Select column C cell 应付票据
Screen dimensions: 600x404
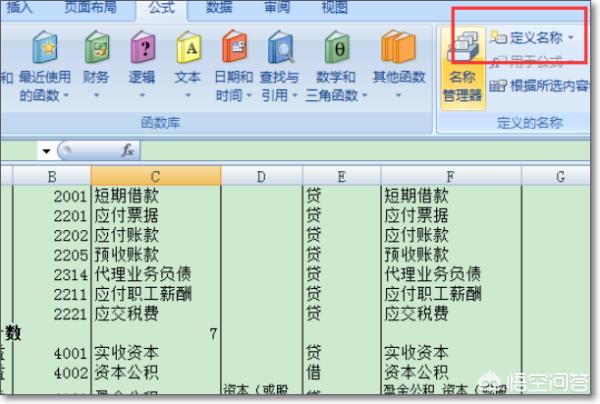click(x=156, y=215)
